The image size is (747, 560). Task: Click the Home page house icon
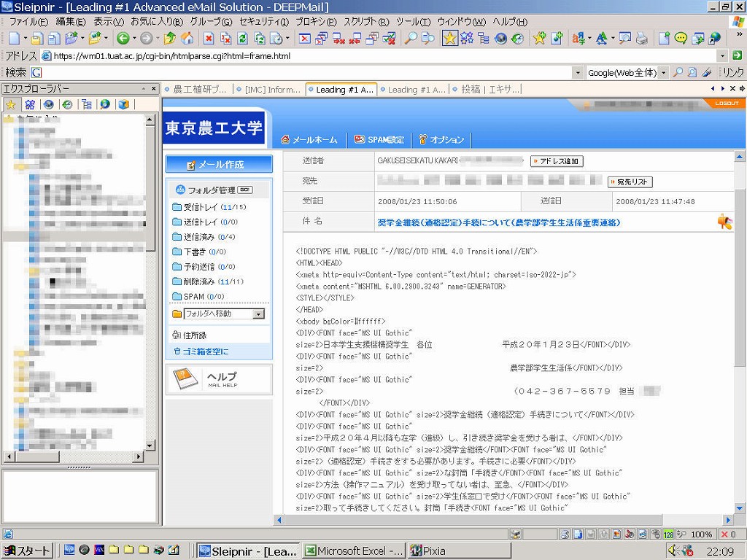tap(187, 38)
